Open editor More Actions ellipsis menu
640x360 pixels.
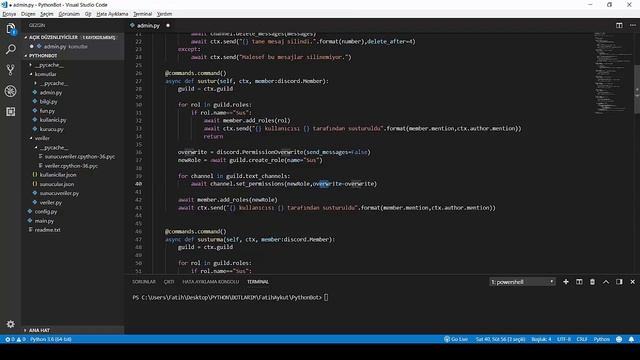(x=633, y=25)
